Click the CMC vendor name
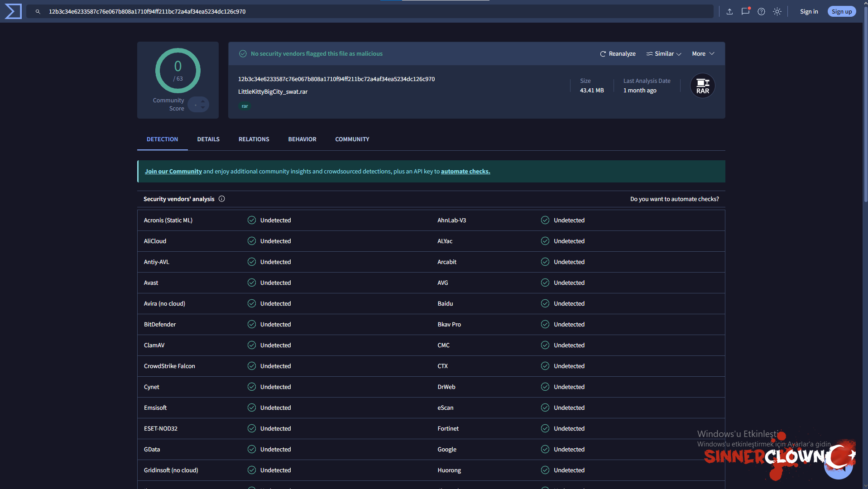Viewport: 868px width, 489px height. [443, 345]
